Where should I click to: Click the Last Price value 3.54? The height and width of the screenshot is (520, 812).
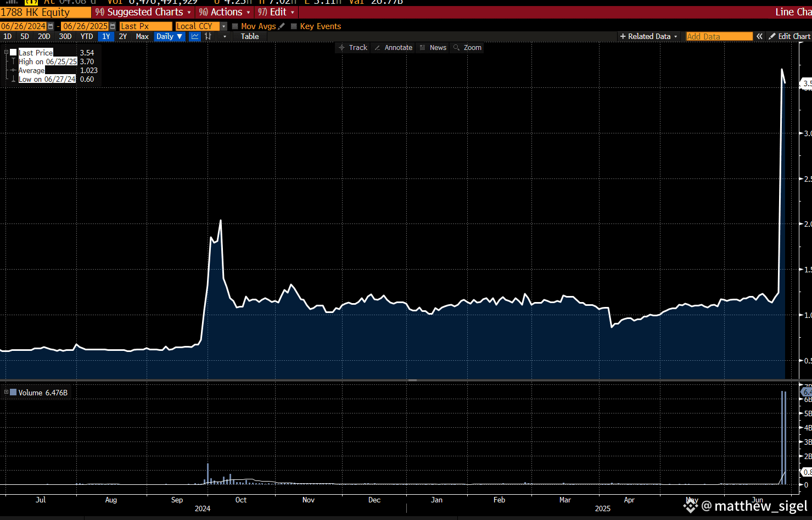coord(87,53)
